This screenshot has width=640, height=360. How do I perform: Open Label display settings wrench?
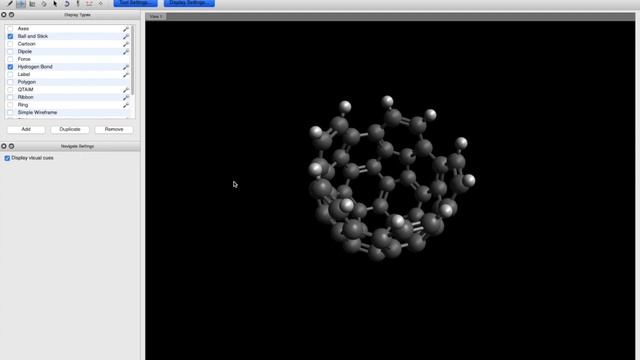click(126, 75)
